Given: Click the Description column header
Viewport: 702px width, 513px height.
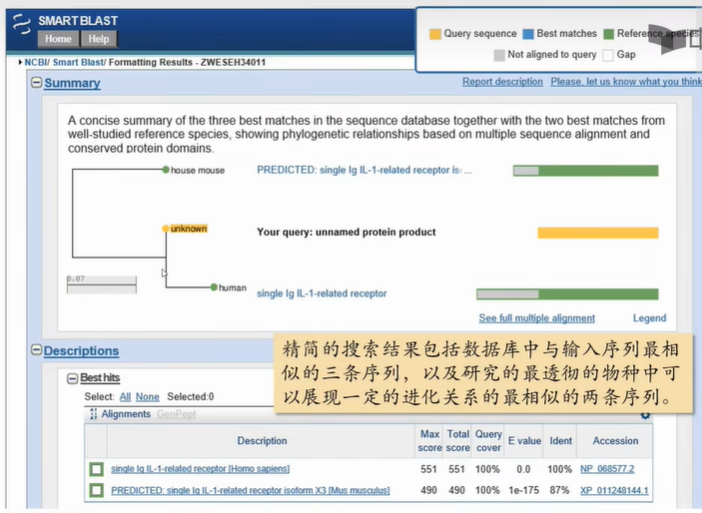Looking at the screenshot, I should (x=262, y=441).
